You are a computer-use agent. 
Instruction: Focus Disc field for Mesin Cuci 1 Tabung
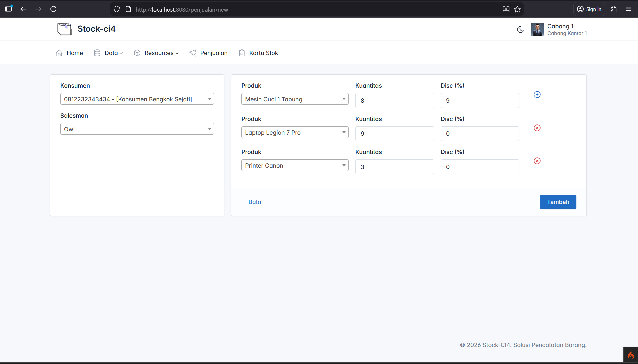(480, 100)
